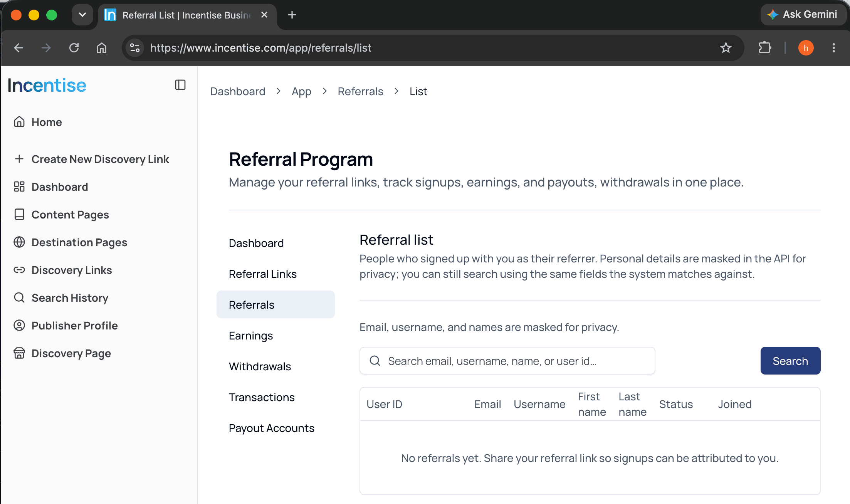Click the 'No referrals yet' message
The height and width of the screenshot is (504, 850).
coord(590,458)
